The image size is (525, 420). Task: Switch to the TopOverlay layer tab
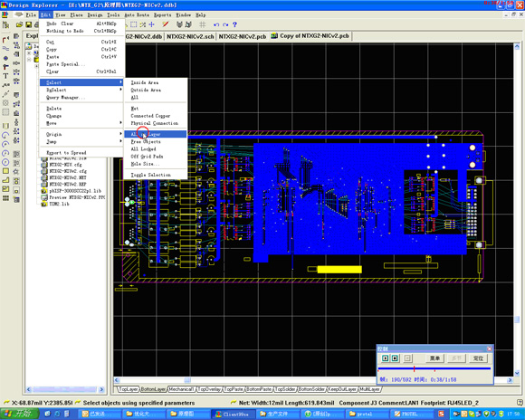point(209,389)
